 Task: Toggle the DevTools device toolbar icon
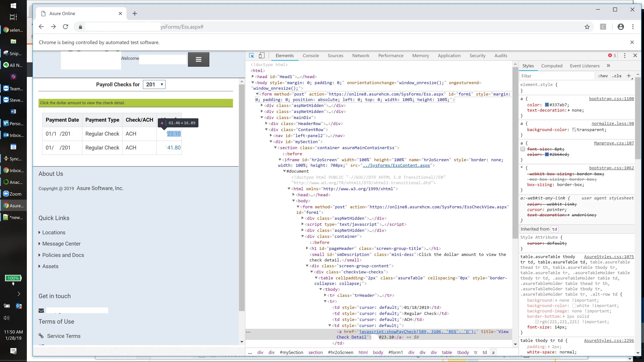[x=261, y=56]
